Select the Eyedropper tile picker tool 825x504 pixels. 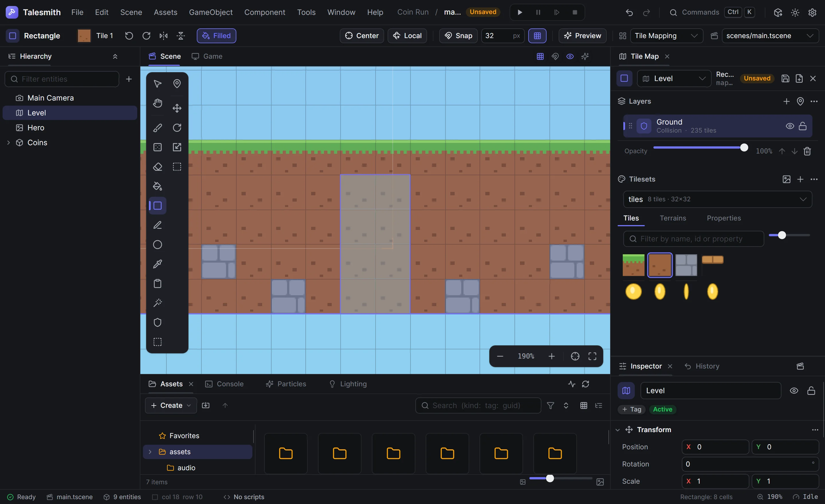(x=157, y=264)
